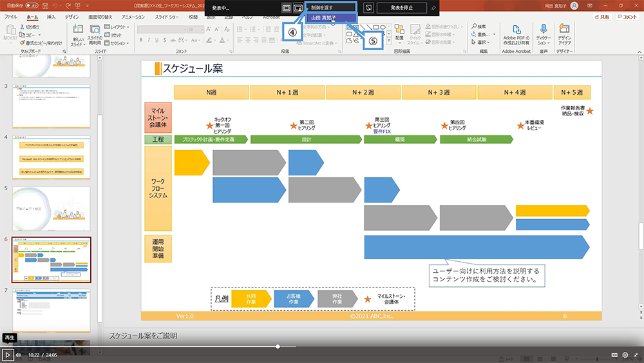Click the 共有 (Share) button
Image resolution: width=644 pixels, height=363 pixels.
click(601, 17)
